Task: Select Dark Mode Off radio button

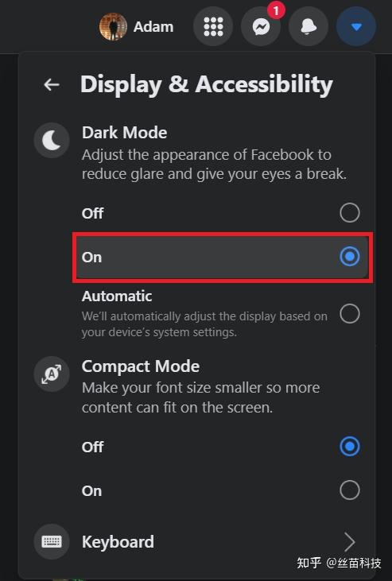Action: [x=350, y=213]
